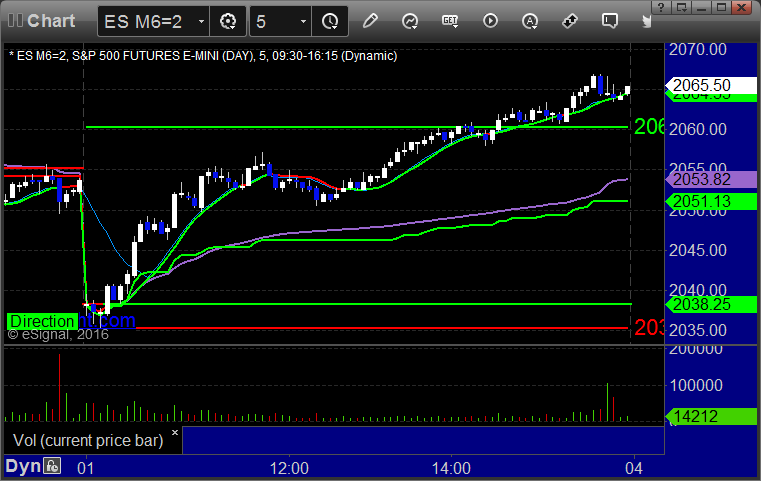Click the trade diamond arrow icon

coord(570,21)
